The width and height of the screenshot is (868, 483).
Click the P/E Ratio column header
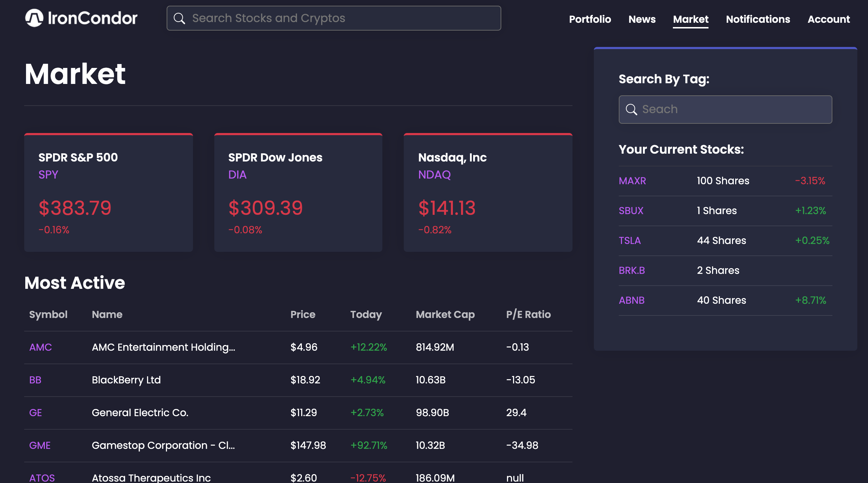528,314
